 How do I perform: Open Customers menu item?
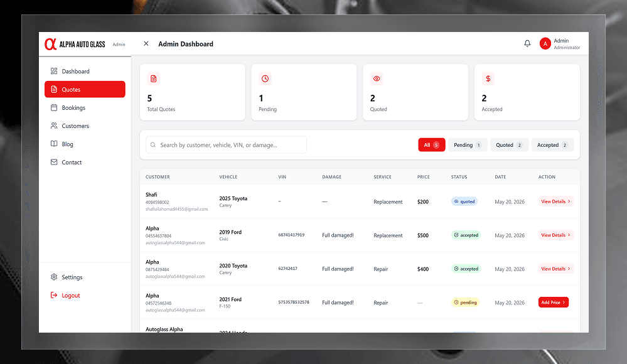click(x=85, y=126)
